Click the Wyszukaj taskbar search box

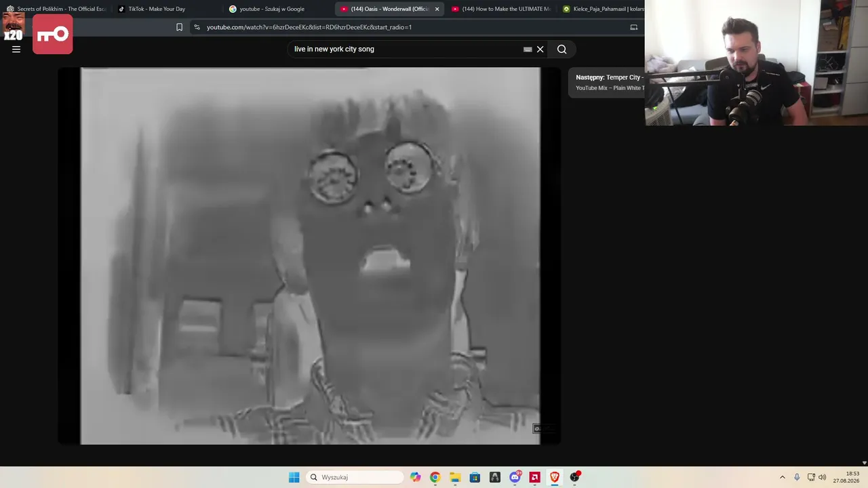355,477
